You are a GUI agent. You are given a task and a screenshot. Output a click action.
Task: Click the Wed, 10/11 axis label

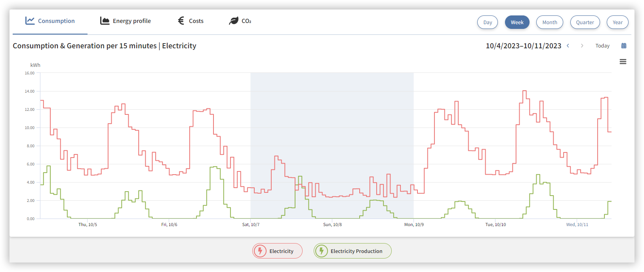577,224
